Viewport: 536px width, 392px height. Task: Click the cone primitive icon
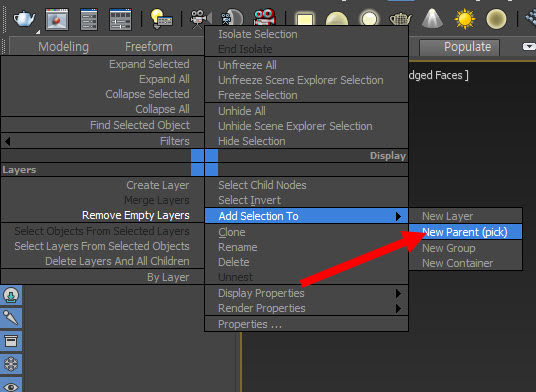pyautogui.click(x=432, y=18)
